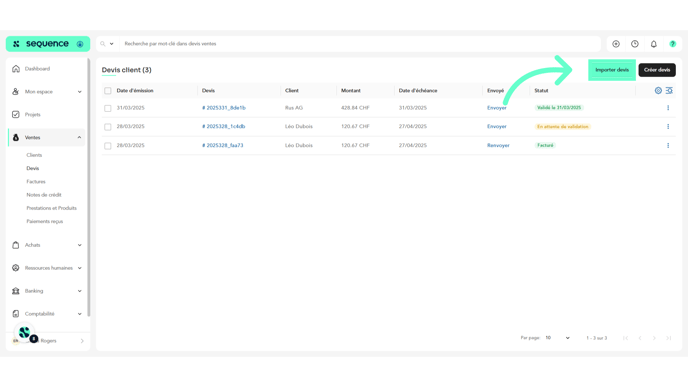This screenshot has width=688, height=387.
Task: Click the Facturé status badge
Action: point(545,145)
